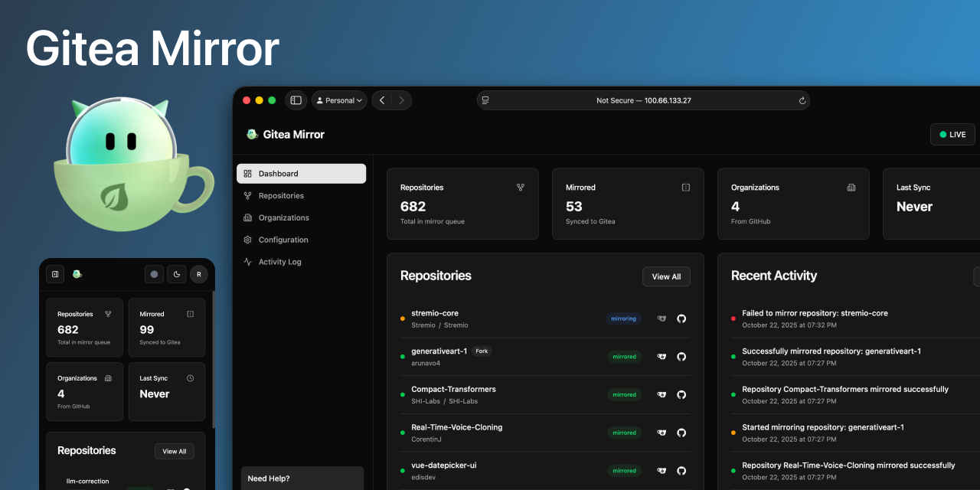Open Gitea link for generativeart-1 repository
Screen dimensions: 980x490
coord(661,357)
